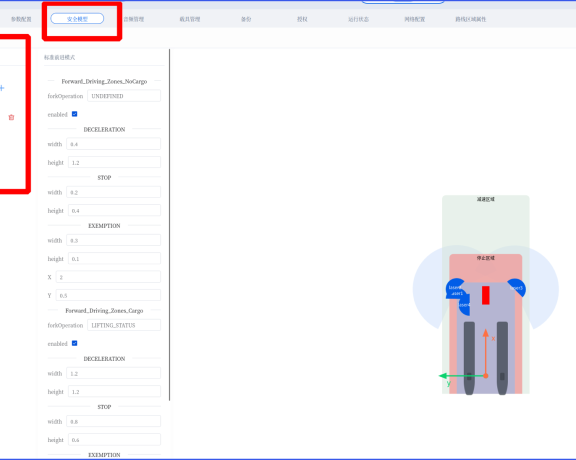Click the X input field
576x460 pixels.
pos(108,277)
